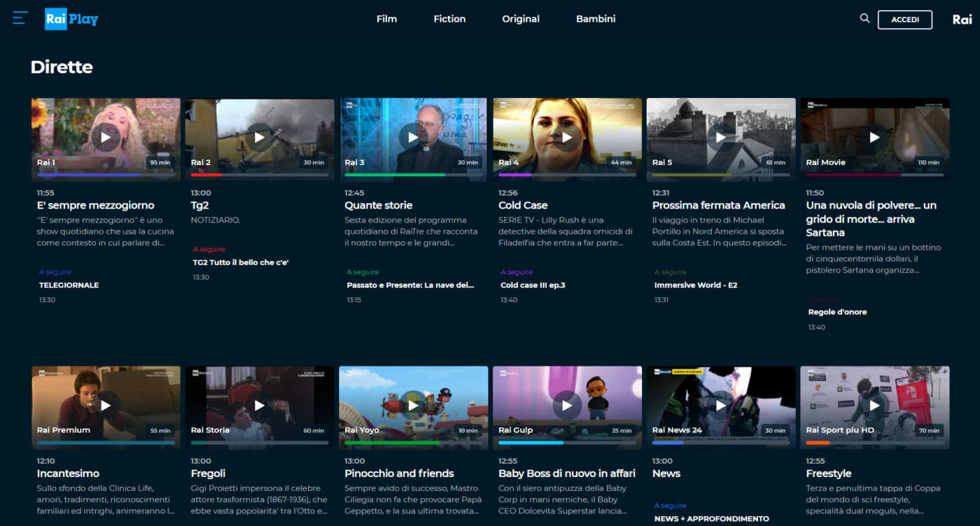This screenshot has width=980, height=526.
Task: Click the 70 min duration badge
Action: coord(929,430)
